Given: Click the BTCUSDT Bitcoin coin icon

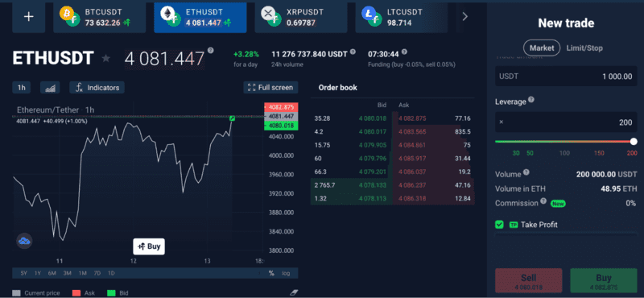Looking at the screenshot, I should pos(66,14).
